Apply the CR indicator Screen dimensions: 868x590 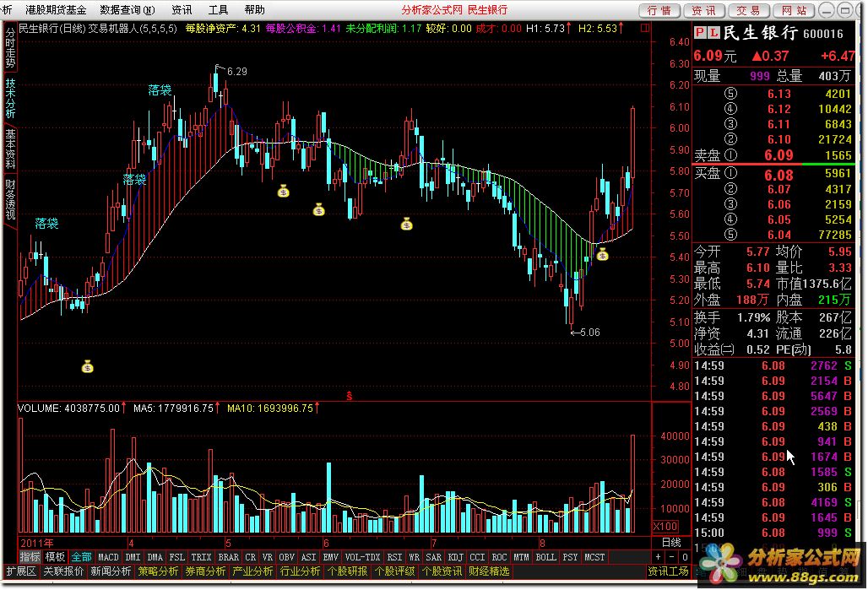(x=250, y=557)
